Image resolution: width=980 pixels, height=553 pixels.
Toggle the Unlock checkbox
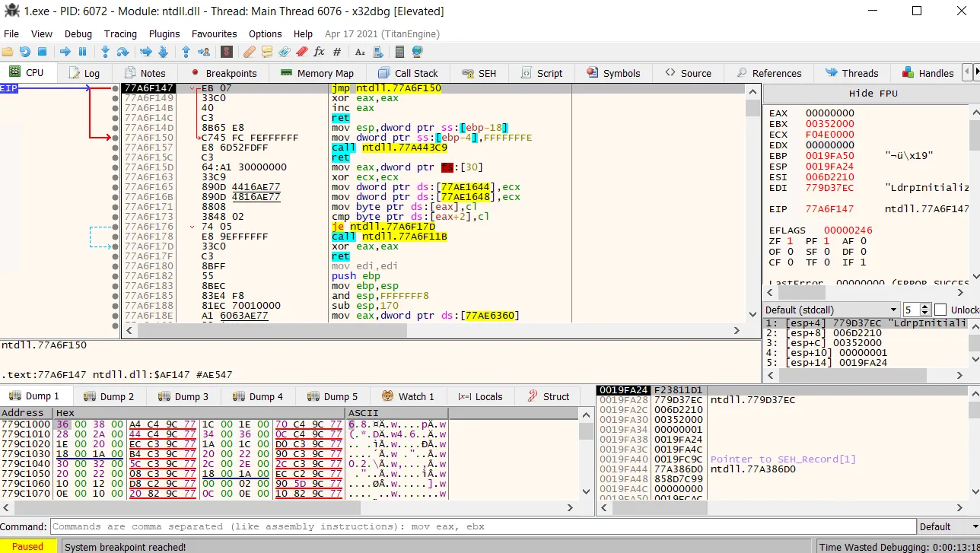click(x=940, y=310)
